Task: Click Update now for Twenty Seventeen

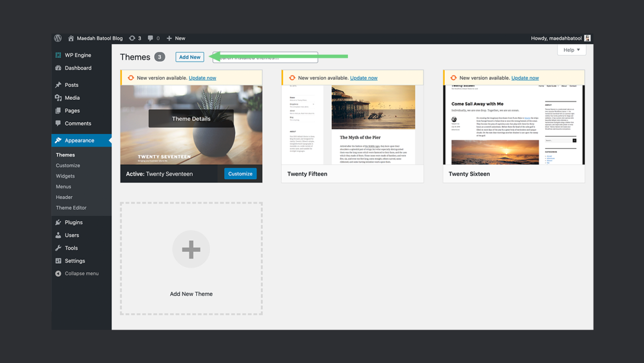Action: [203, 78]
